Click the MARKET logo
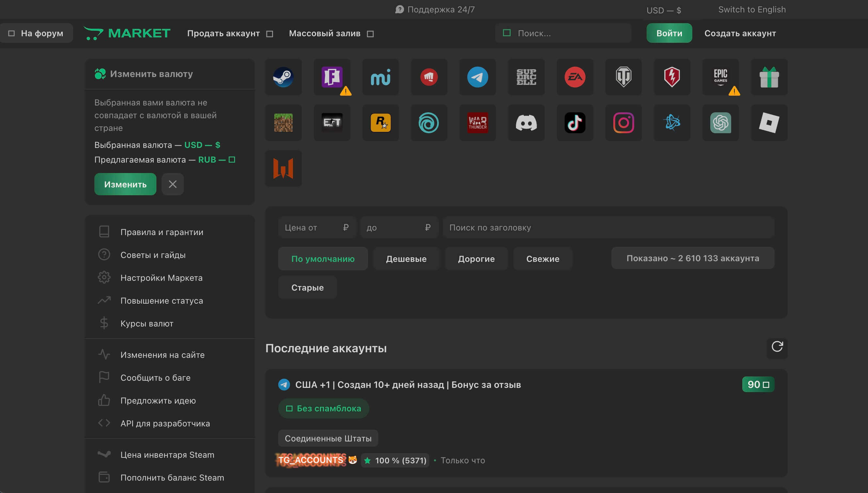 pos(127,33)
